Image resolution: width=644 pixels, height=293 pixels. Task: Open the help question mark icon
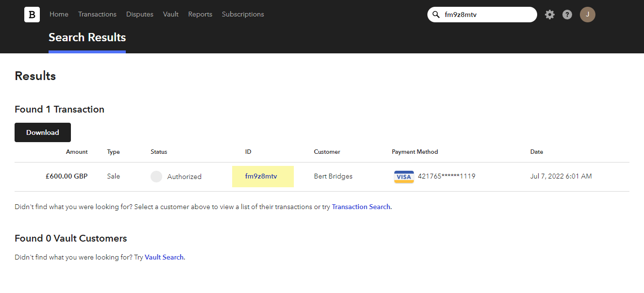point(567,15)
